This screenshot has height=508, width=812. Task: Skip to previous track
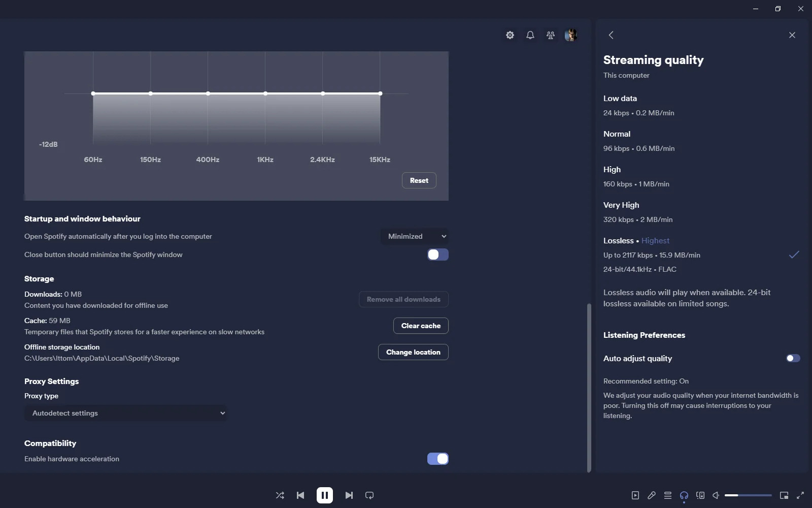[300, 495]
